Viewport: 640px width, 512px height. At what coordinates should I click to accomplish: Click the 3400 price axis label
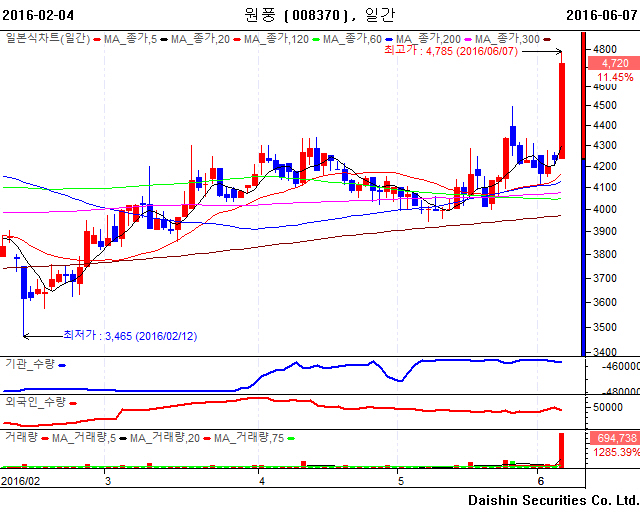(605, 352)
